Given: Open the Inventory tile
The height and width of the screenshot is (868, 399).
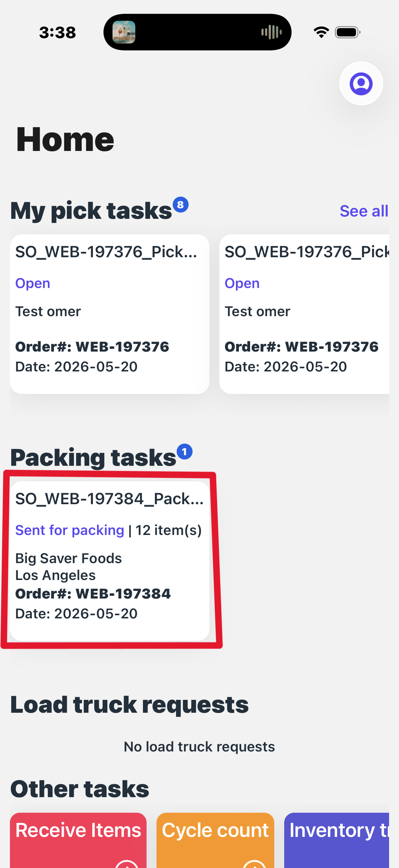Looking at the screenshot, I should 336,841.
